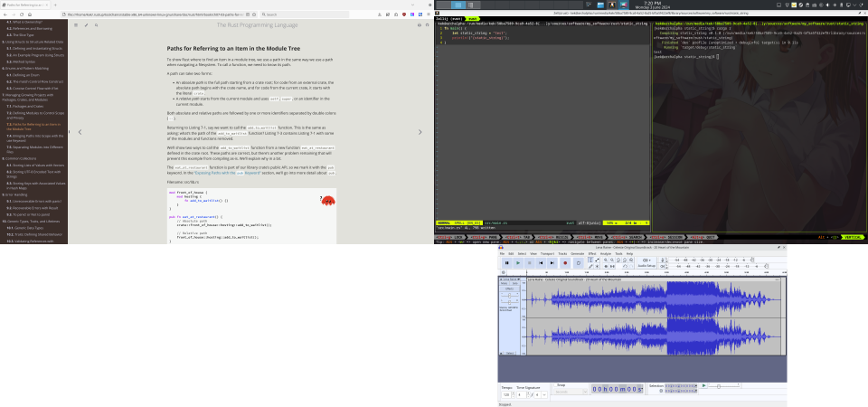The height and width of the screenshot is (407, 868).
Task: Click the track Select button at the bottom
Action: point(510,353)
